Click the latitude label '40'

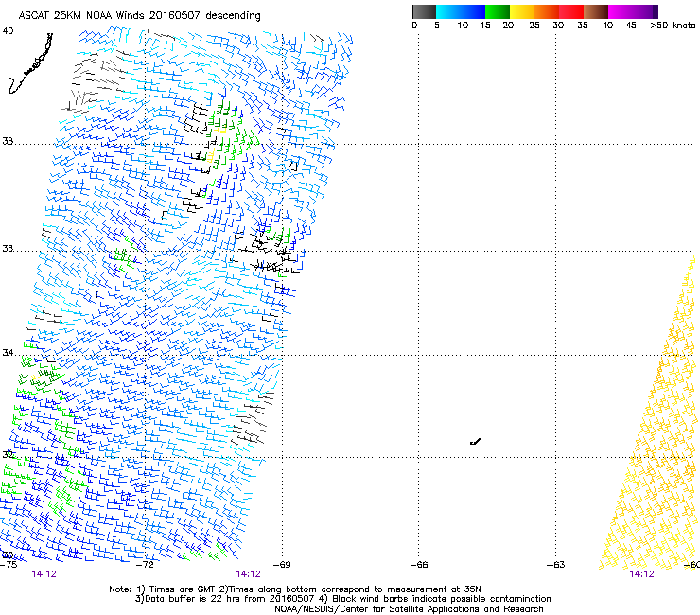coord(8,31)
